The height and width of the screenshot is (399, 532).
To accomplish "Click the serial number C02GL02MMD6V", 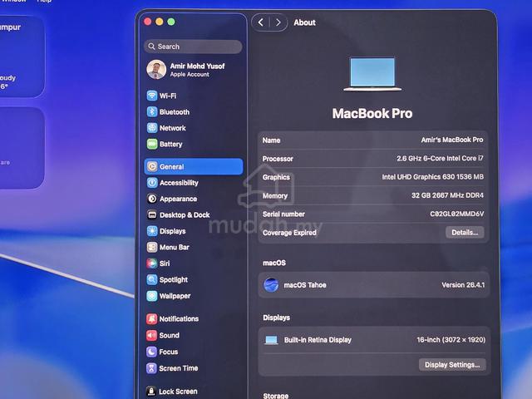I will point(457,214).
